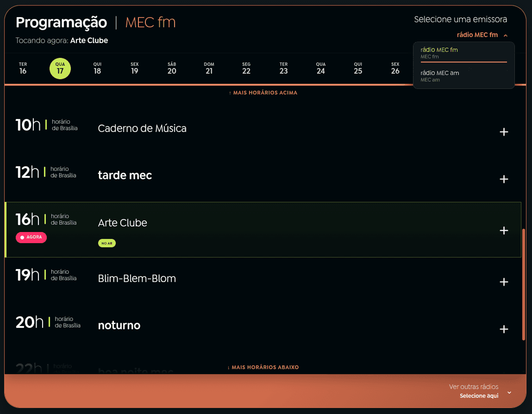This screenshot has height=414, width=532.
Task: Select Saturday 20 in the date bar
Action: [x=172, y=69]
